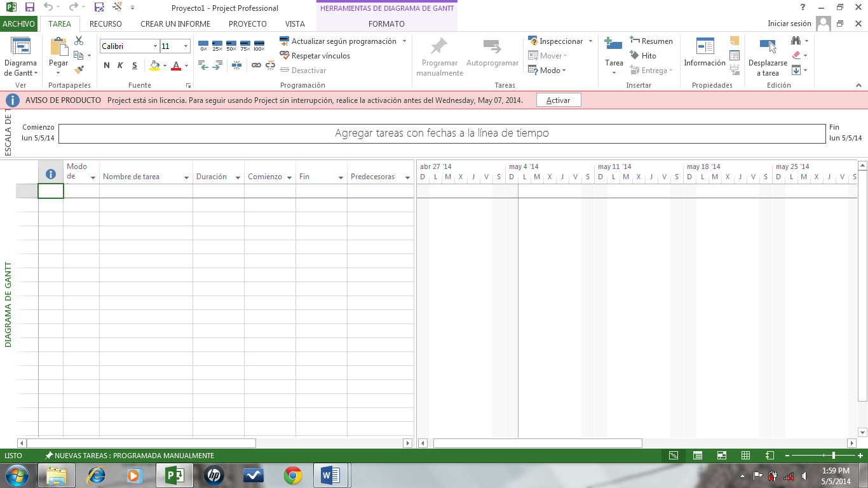Screen dimensions: 868x488
Task: Click the yellow background color swatch
Action: click(x=154, y=65)
